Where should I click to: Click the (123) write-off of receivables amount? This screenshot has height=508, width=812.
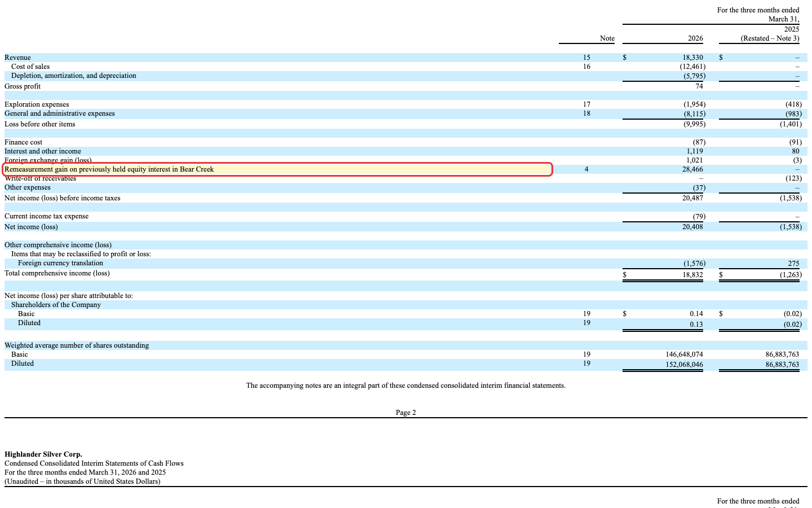point(793,178)
